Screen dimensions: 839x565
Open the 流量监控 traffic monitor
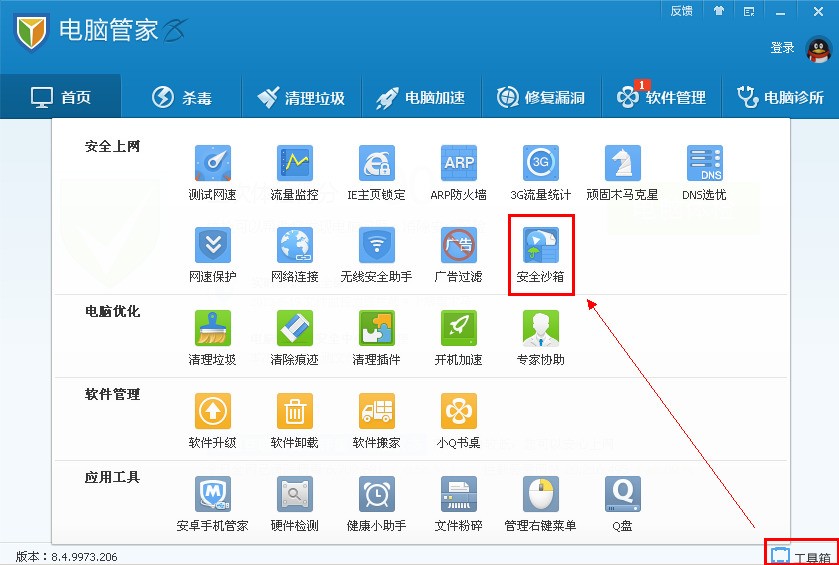294,173
